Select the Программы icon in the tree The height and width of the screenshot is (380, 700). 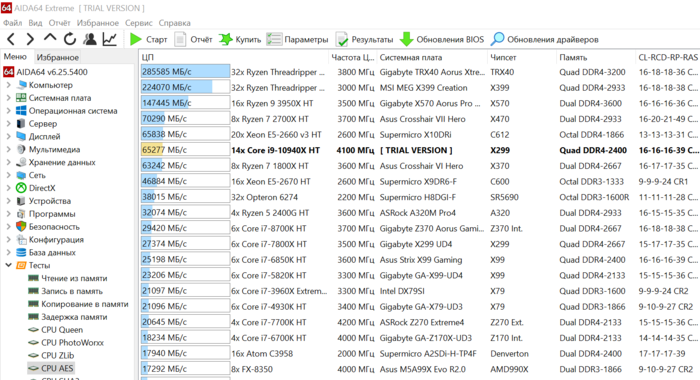click(x=21, y=214)
